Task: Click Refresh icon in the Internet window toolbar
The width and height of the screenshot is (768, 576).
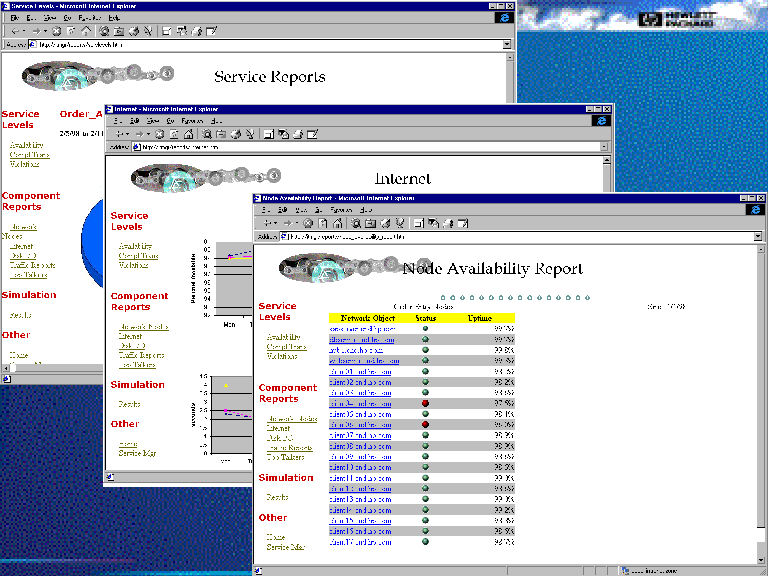Action: [x=173, y=134]
